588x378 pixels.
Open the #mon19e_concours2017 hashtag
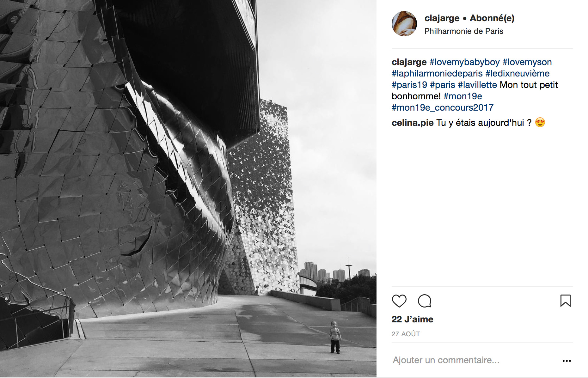(x=443, y=108)
